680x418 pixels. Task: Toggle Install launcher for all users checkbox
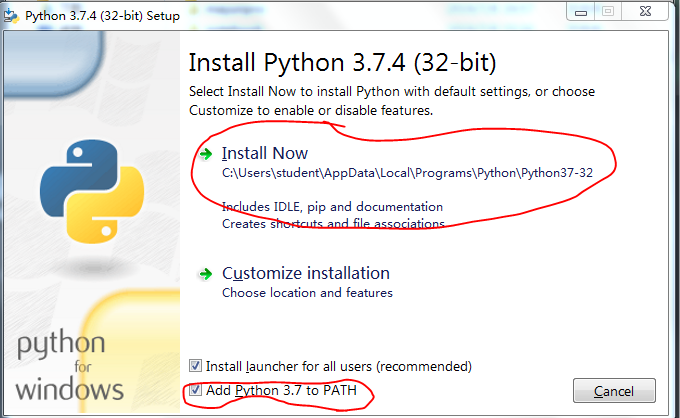pyautogui.click(x=196, y=366)
